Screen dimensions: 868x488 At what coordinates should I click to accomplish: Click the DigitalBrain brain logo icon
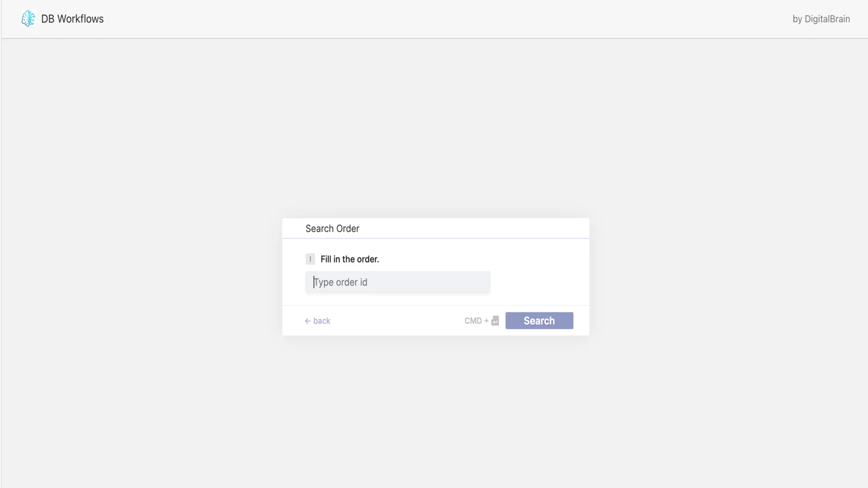(x=28, y=19)
